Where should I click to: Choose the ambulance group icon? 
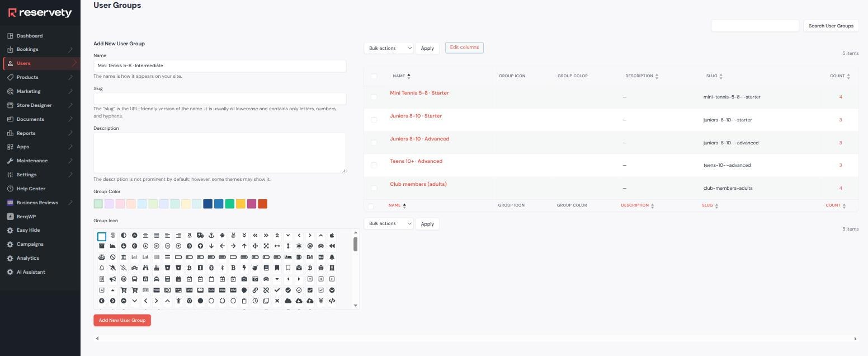(200, 236)
